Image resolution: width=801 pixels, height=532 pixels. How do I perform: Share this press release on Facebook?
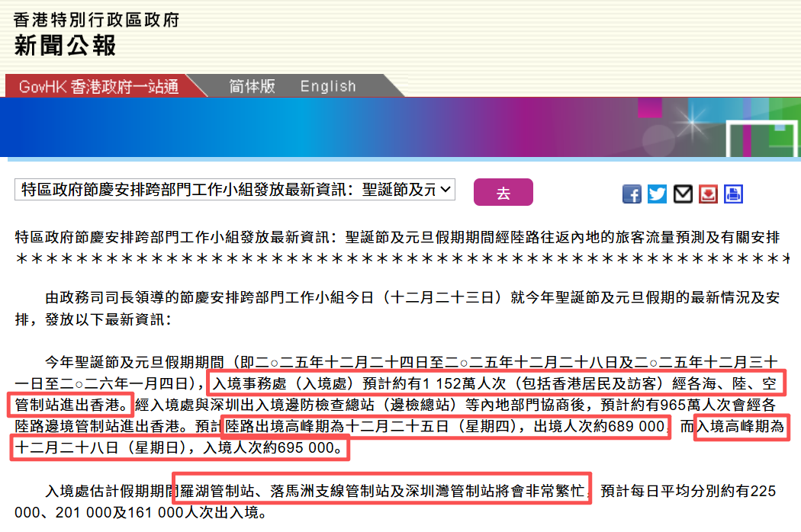click(x=632, y=194)
